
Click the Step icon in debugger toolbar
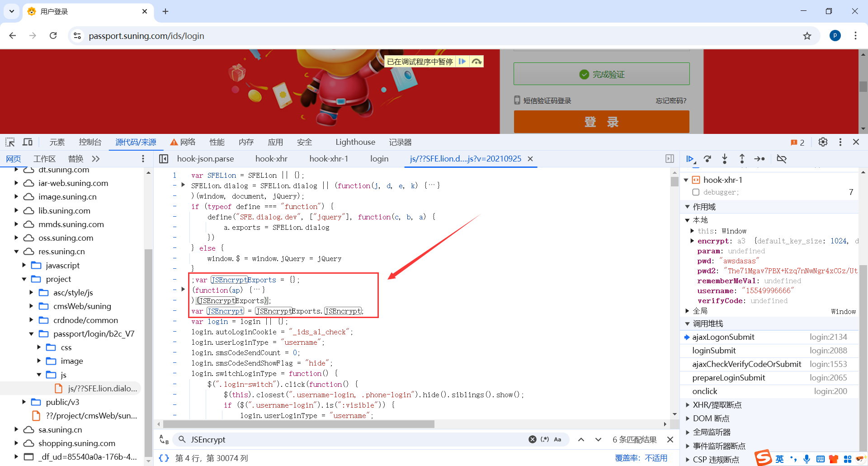click(759, 159)
